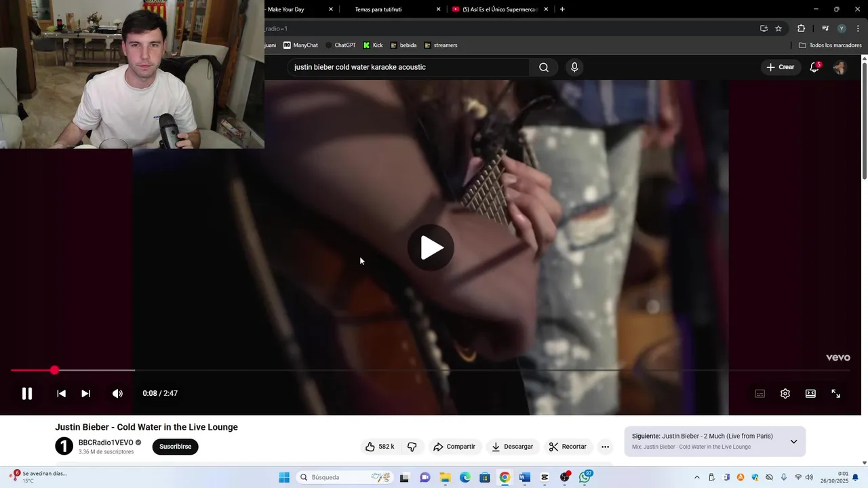Image resolution: width=868 pixels, height=488 pixels.
Task: Click the large play overlay on the video
Action: pos(431,247)
